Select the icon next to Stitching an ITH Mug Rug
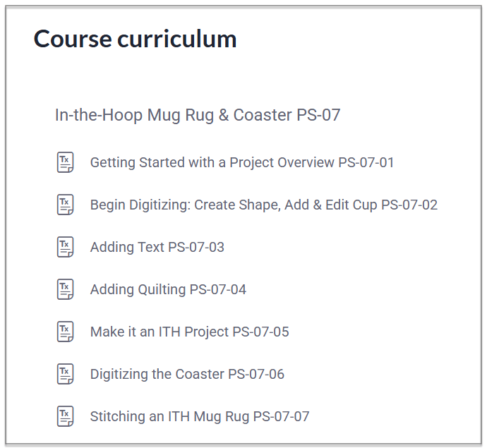Screen dimensions: 487x448 click(65, 416)
